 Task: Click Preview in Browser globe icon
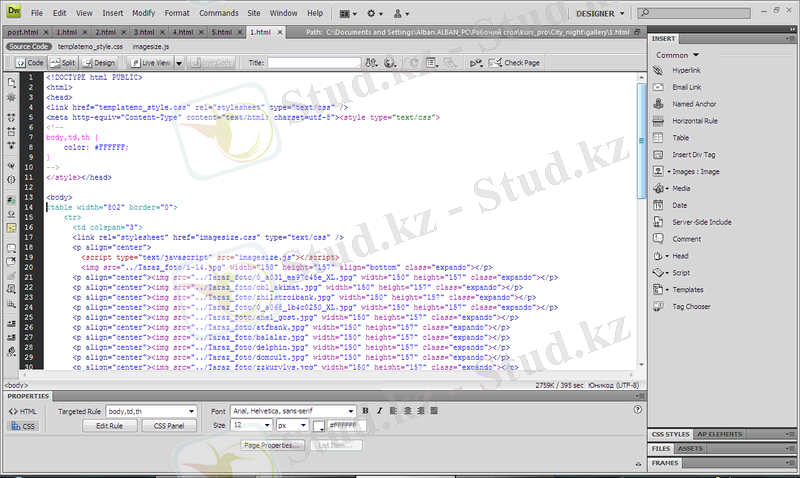click(390, 63)
